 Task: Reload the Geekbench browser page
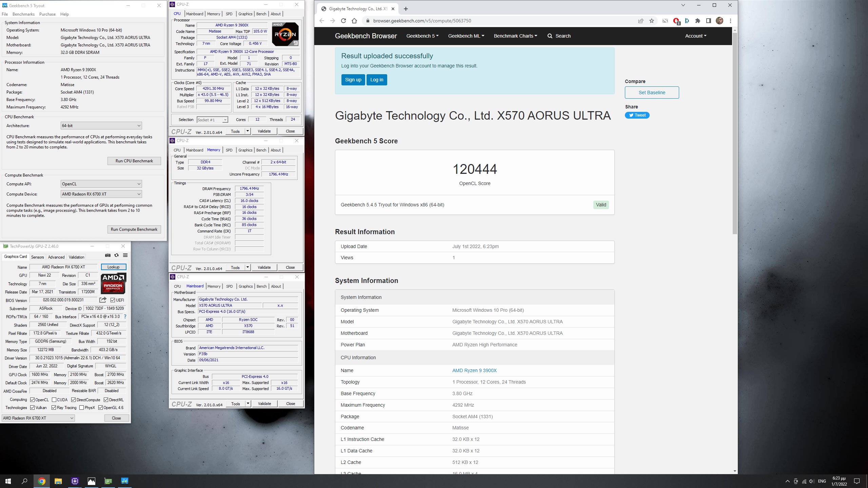point(343,21)
